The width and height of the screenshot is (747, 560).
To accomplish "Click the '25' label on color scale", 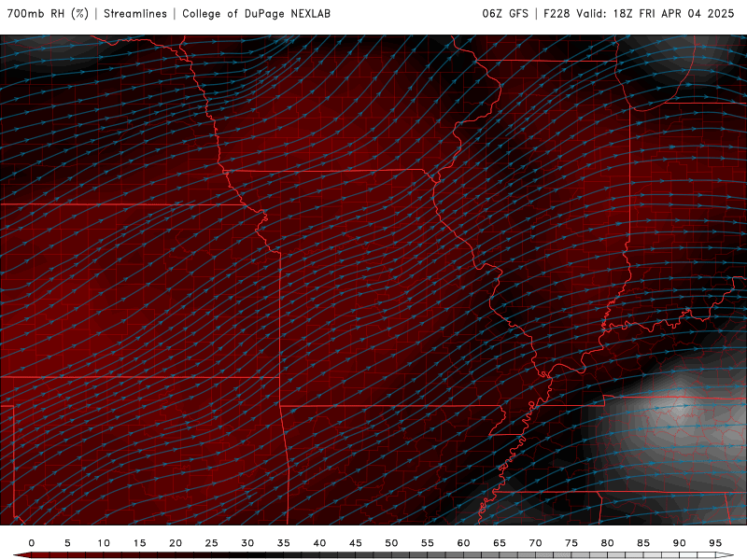I will click(x=212, y=543).
